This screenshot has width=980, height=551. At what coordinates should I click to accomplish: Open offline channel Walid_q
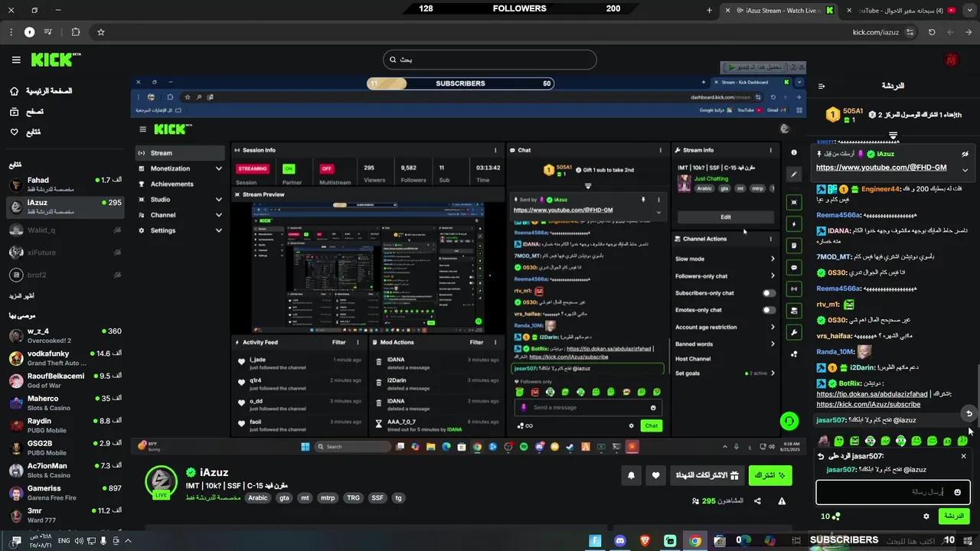coord(65,230)
